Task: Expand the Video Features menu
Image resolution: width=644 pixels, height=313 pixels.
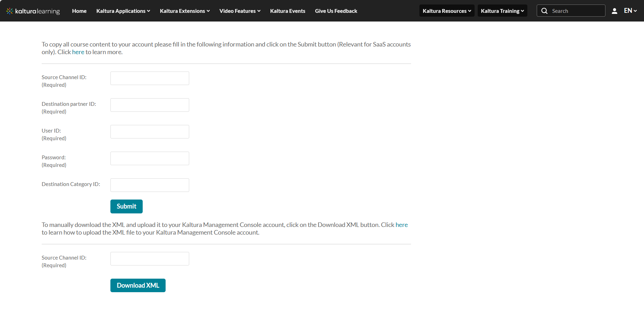Action: coord(240,11)
